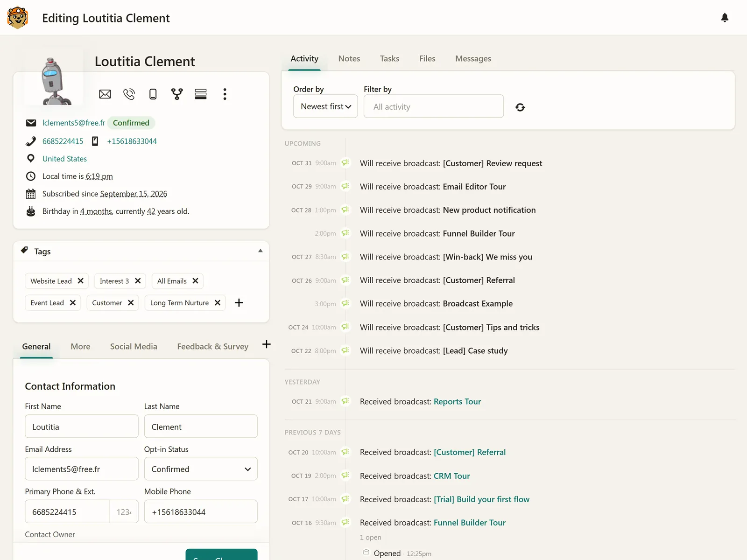This screenshot has height=560, width=747.
Task: Open the Order by Newest first dropdown
Action: coord(325,106)
